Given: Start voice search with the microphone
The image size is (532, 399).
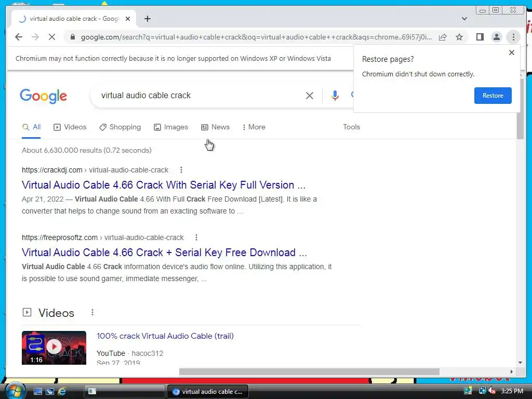Looking at the screenshot, I should click(335, 96).
